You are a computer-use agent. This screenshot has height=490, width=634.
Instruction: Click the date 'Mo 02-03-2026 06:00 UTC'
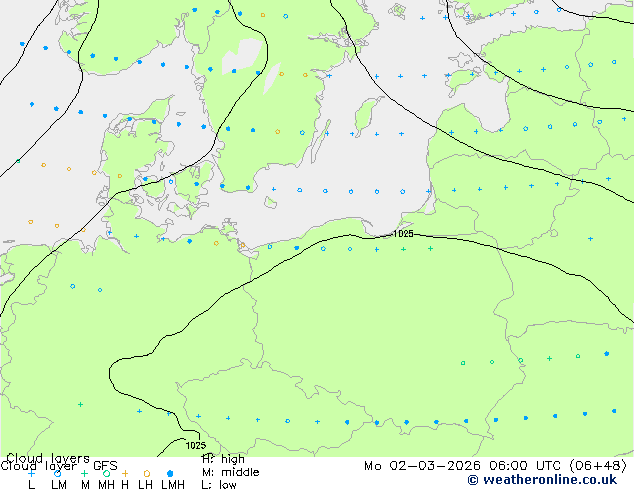(463, 466)
